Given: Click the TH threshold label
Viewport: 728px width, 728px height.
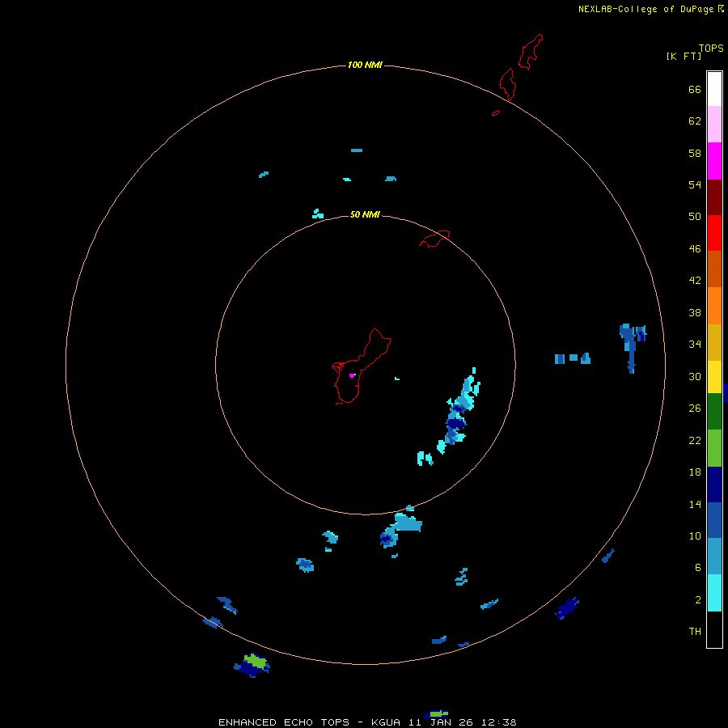Looking at the screenshot, I should [x=695, y=632].
